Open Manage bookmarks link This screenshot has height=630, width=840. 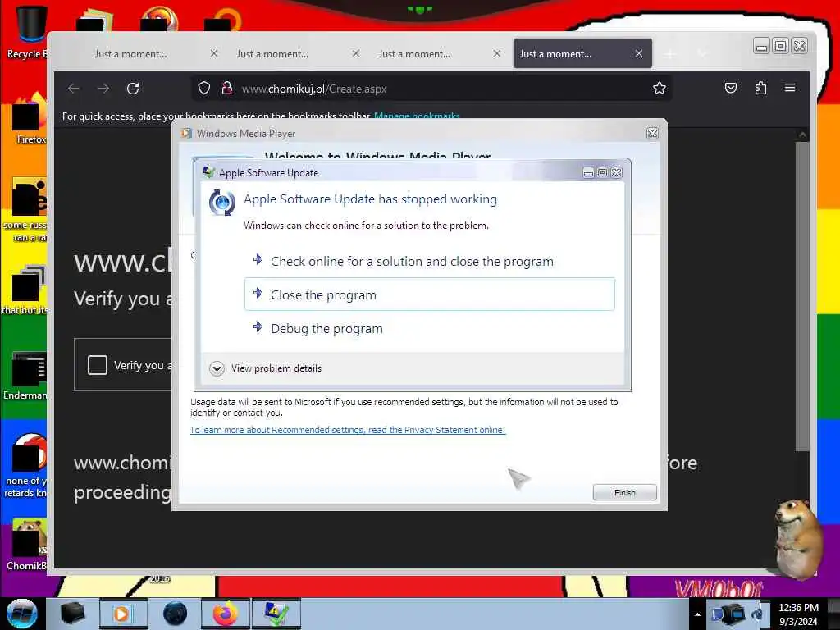[x=417, y=116]
